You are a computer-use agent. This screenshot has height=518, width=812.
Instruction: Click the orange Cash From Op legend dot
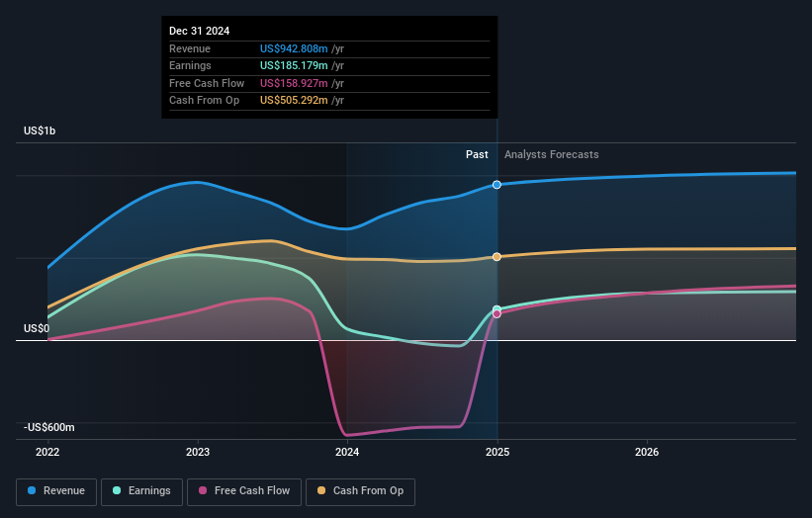(321, 490)
